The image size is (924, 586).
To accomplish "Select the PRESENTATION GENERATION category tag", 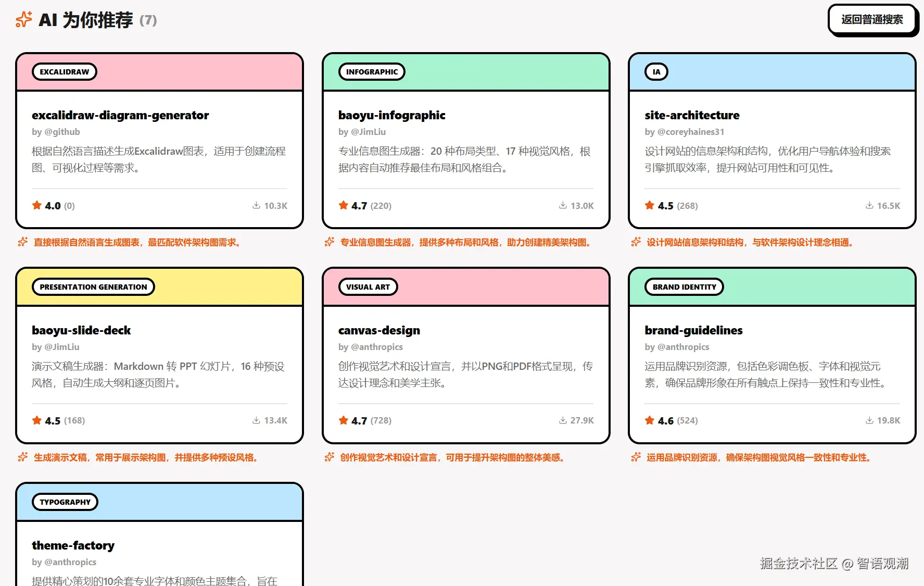I will coord(94,287).
